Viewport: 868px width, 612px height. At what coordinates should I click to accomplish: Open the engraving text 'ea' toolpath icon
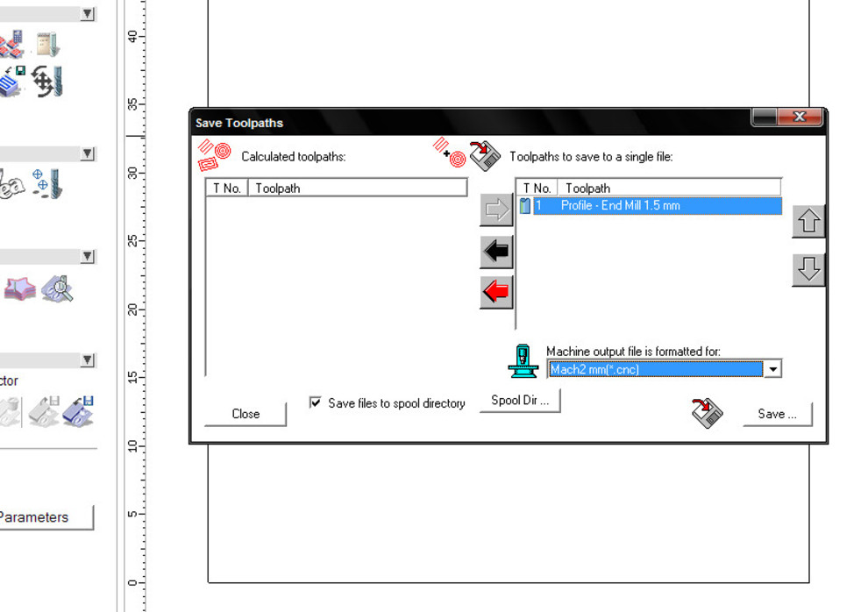coord(11,185)
